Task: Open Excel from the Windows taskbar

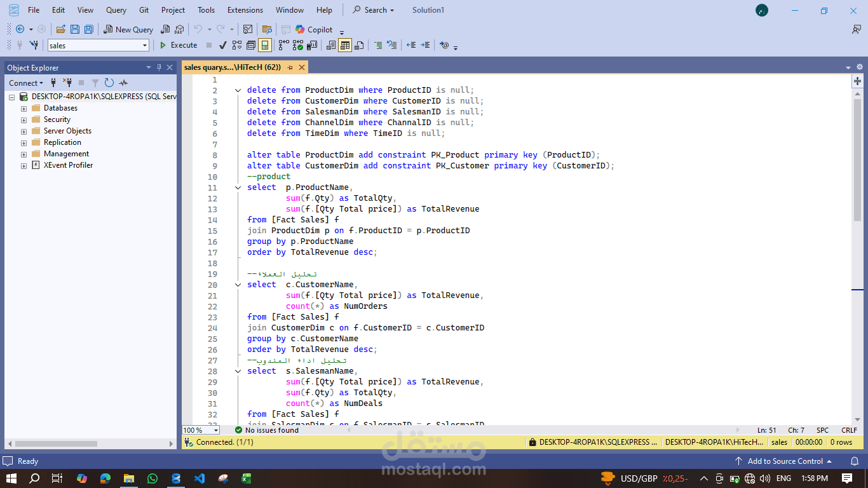Action: coord(245,478)
